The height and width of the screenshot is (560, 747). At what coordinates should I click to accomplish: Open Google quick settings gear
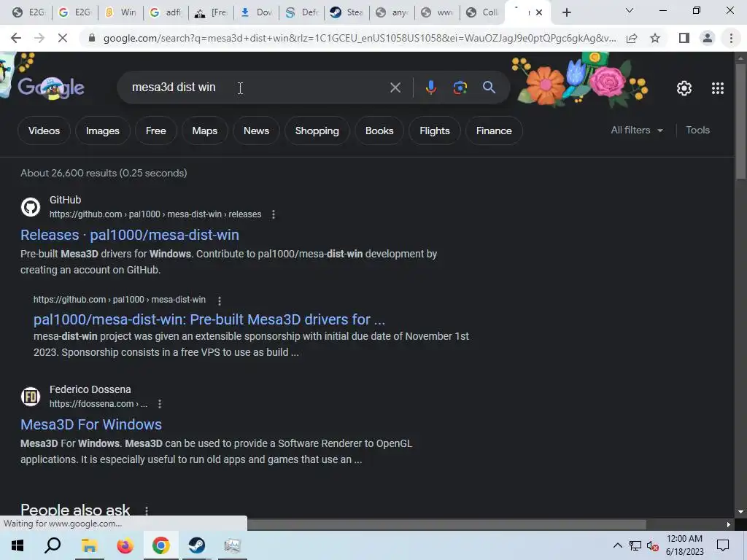tap(684, 88)
